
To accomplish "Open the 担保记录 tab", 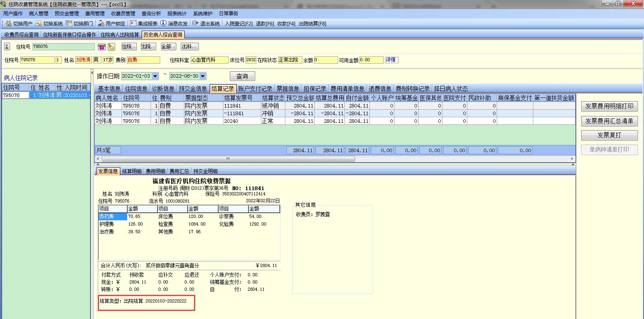I will pyautogui.click(x=315, y=89).
